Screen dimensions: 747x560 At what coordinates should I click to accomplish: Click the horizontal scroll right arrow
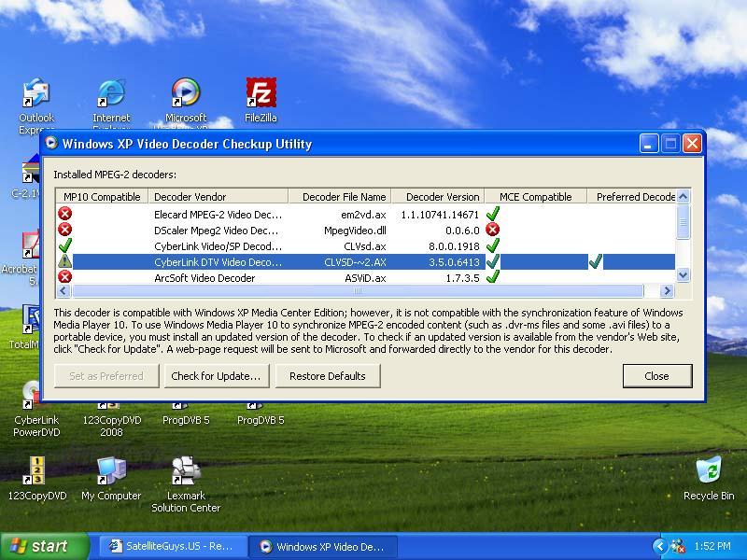(x=667, y=290)
